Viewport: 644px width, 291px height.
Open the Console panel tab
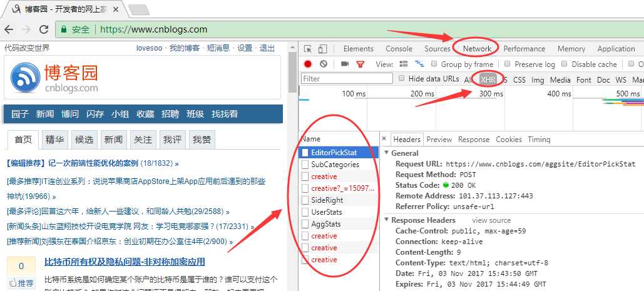399,49
